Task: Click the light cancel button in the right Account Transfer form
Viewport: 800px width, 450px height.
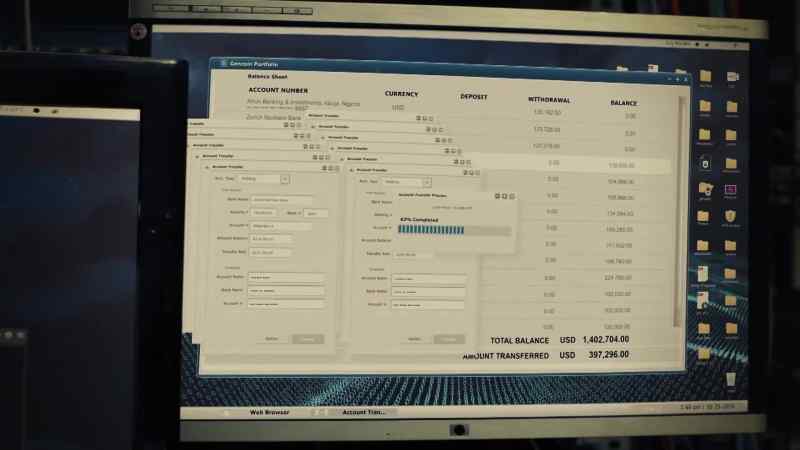Action: coord(414,339)
